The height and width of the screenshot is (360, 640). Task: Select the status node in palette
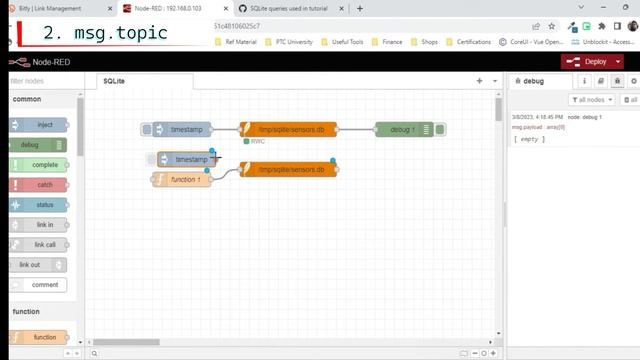click(x=39, y=205)
